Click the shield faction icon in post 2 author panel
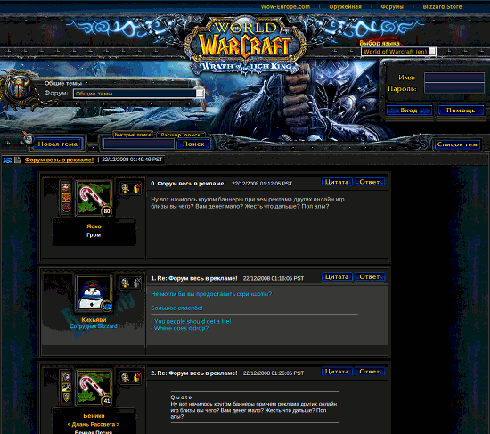The width and height of the screenshot is (490, 434). point(66,397)
